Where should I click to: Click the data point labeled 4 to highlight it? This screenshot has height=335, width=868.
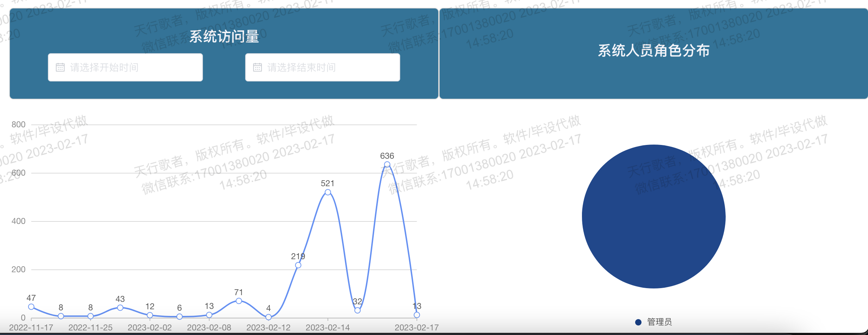tap(268, 317)
